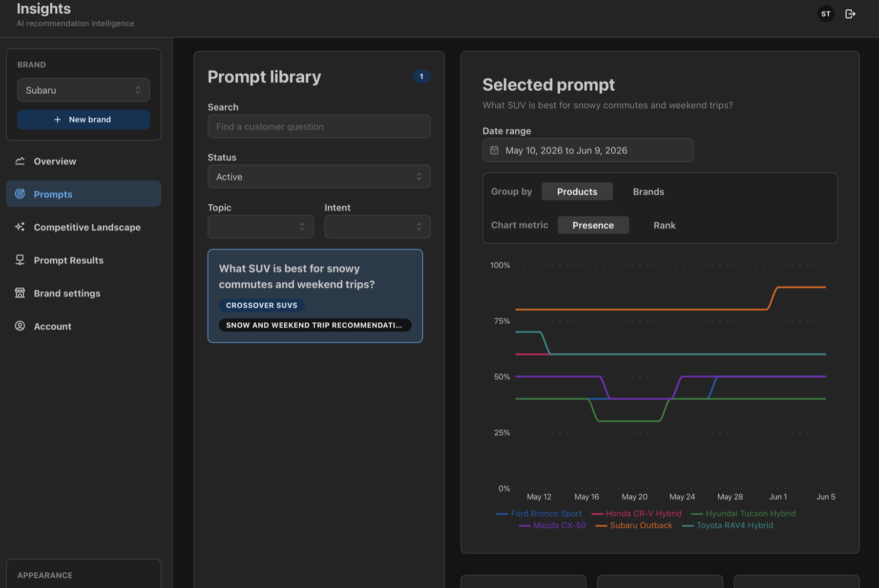
Task: Click the Prompt Results icon
Action: point(20,260)
